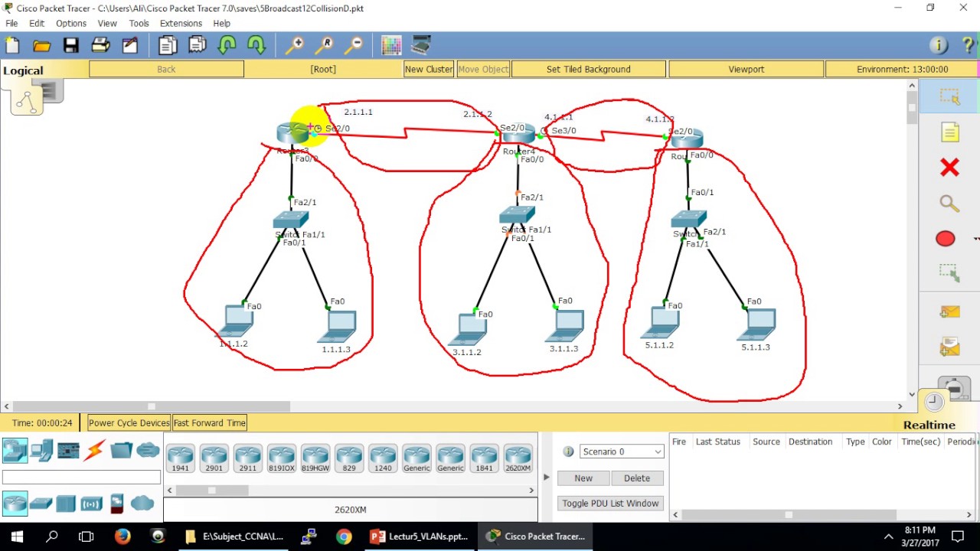
Task: Pick the Place Note tool
Action: 949,132
